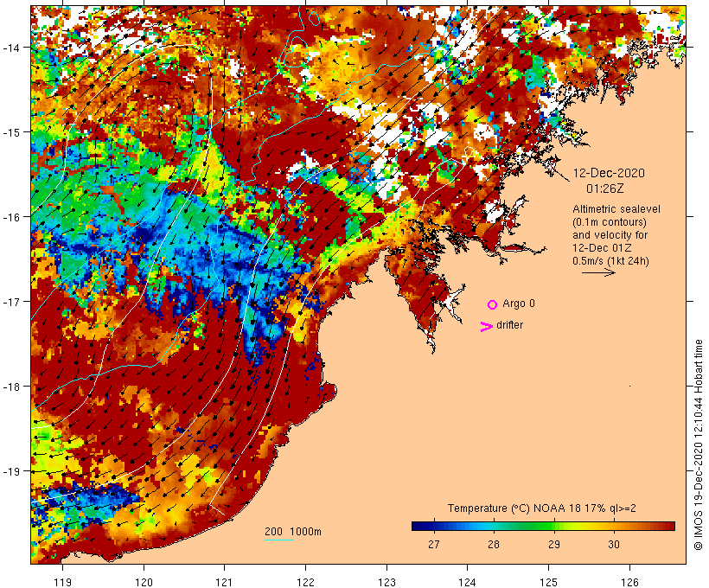Click latitude axis label -18
This screenshot has width=709, height=588.
coord(11,387)
